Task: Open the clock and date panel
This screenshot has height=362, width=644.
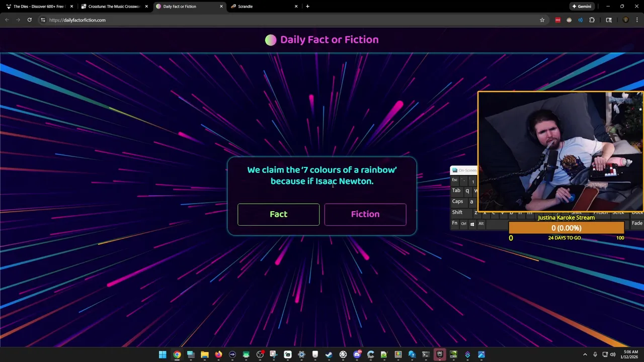Action: [x=630, y=354]
